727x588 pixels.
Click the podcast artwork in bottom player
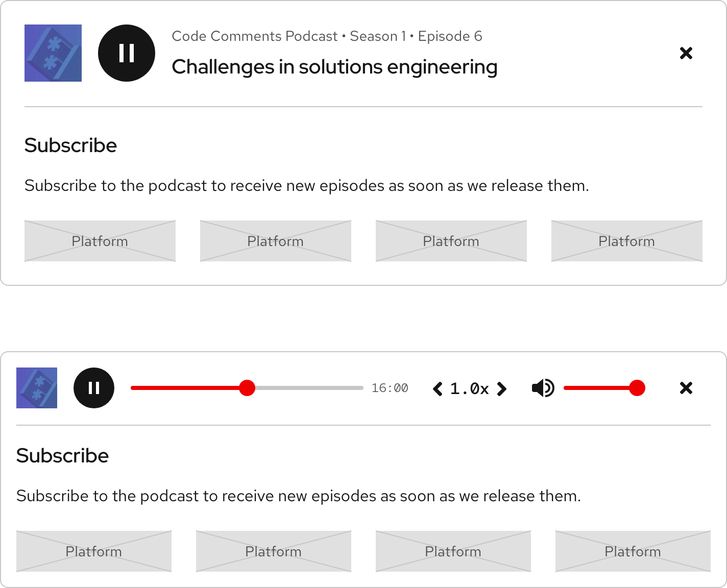[x=36, y=388]
